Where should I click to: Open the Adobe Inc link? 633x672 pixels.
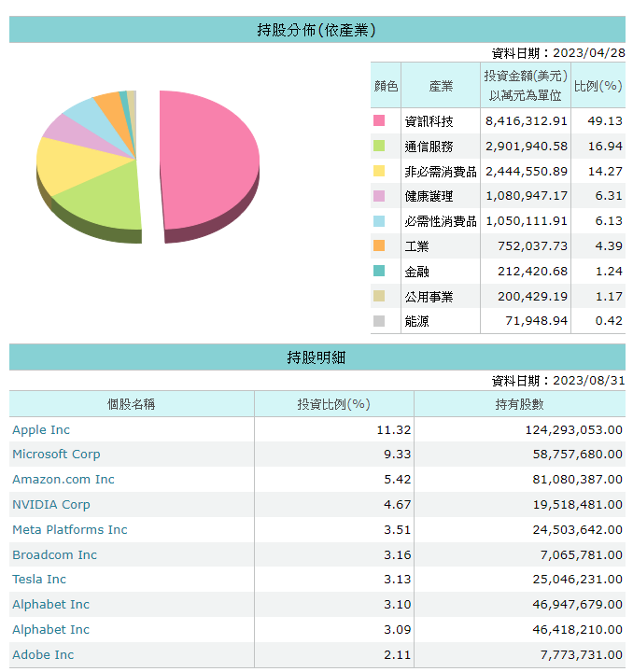[43, 655]
